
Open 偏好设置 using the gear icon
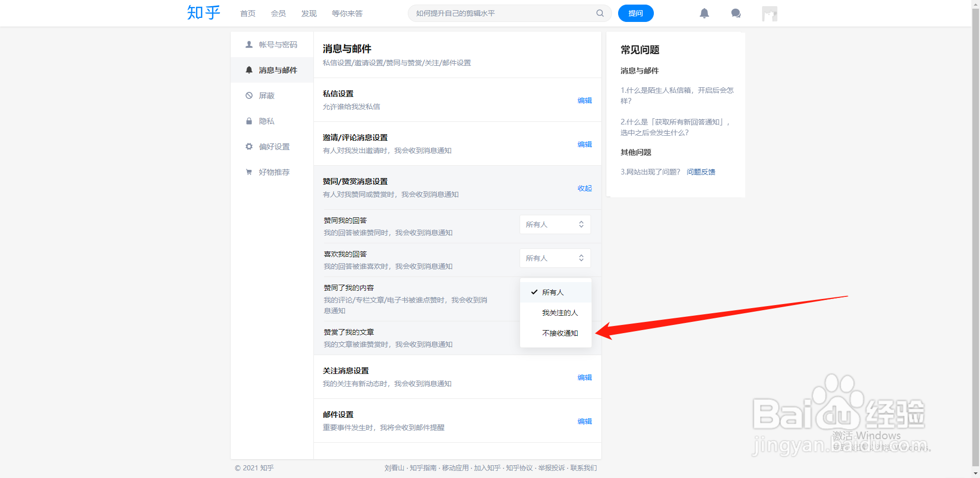[x=249, y=146]
